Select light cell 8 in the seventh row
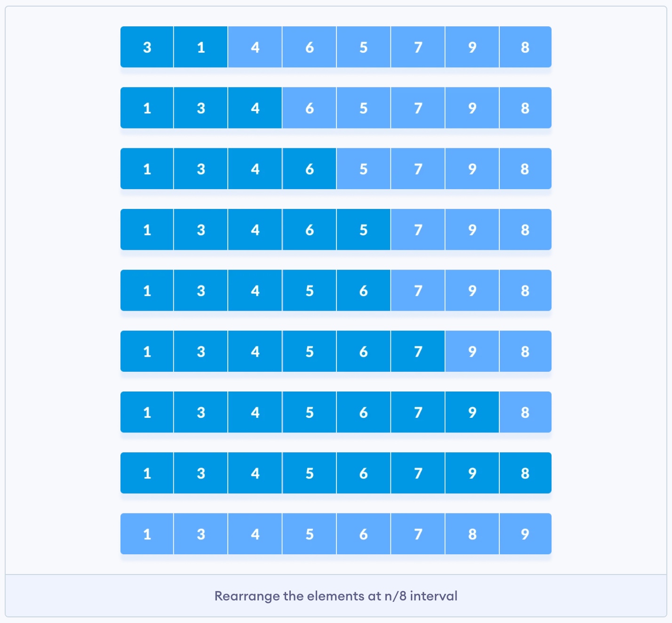Viewport: 672px width, 623px height. 525,412
